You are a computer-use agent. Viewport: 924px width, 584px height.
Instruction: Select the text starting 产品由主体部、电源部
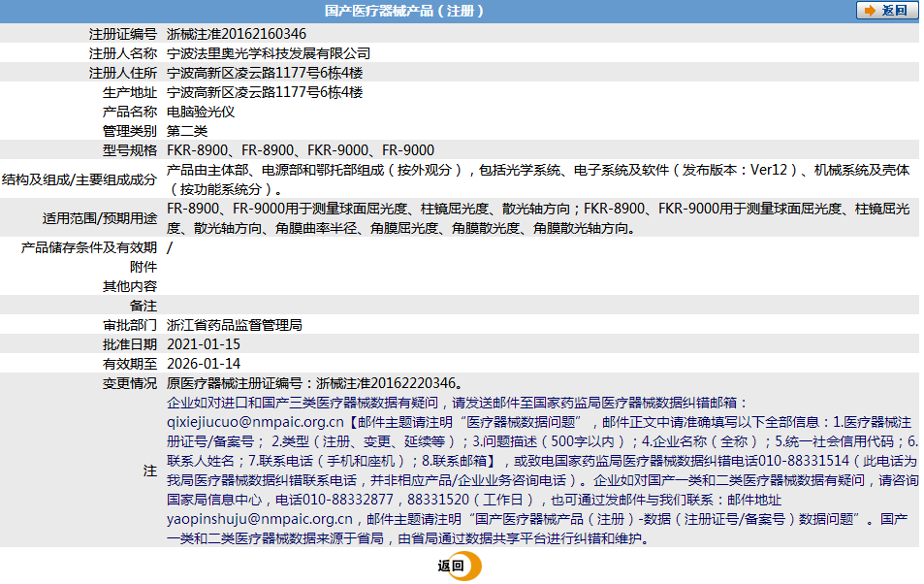coord(539,179)
